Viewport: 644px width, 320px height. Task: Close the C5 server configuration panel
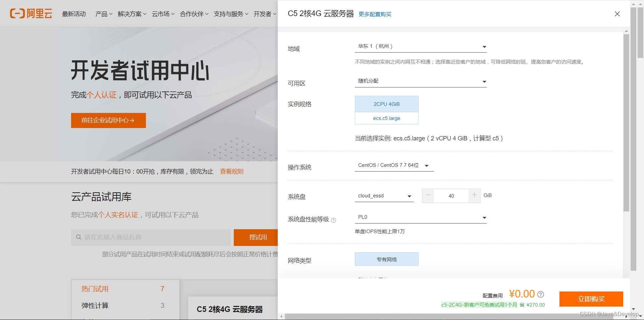(x=617, y=14)
